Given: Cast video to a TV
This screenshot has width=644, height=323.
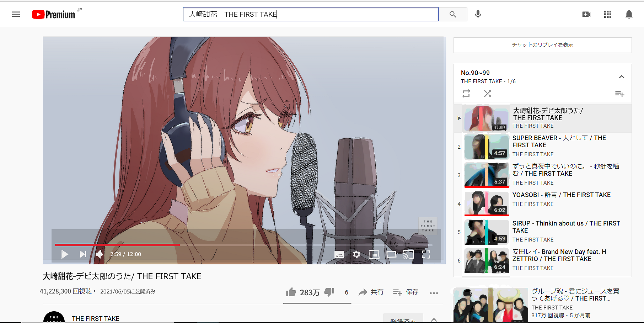Looking at the screenshot, I should point(409,254).
